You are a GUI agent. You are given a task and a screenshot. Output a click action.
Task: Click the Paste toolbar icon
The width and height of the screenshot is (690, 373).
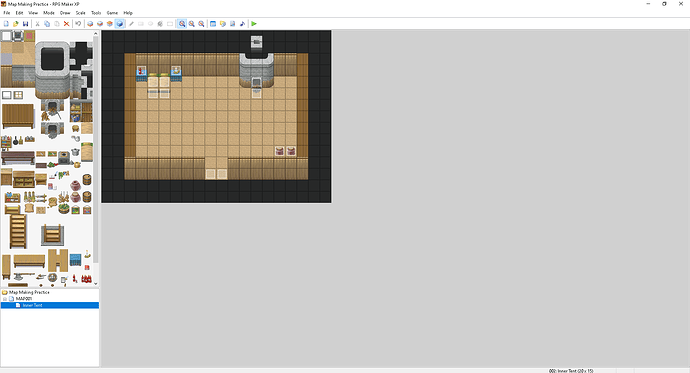[x=57, y=24]
